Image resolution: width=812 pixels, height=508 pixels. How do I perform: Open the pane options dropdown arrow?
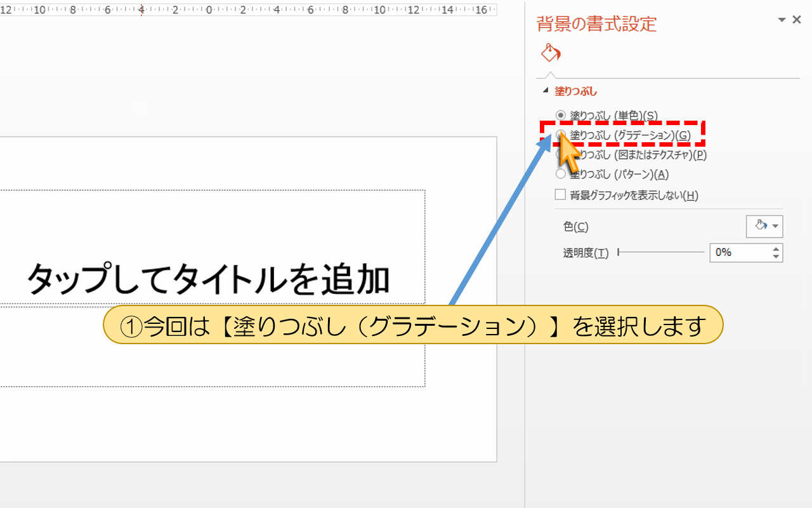click(x=782, y=20)
